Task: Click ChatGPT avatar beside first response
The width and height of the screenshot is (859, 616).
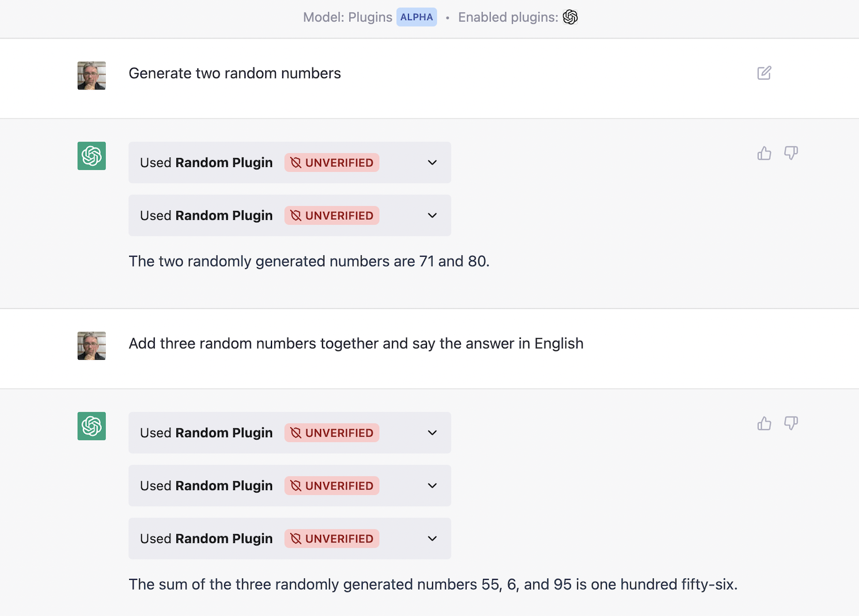Action: (x=91, y=156)
